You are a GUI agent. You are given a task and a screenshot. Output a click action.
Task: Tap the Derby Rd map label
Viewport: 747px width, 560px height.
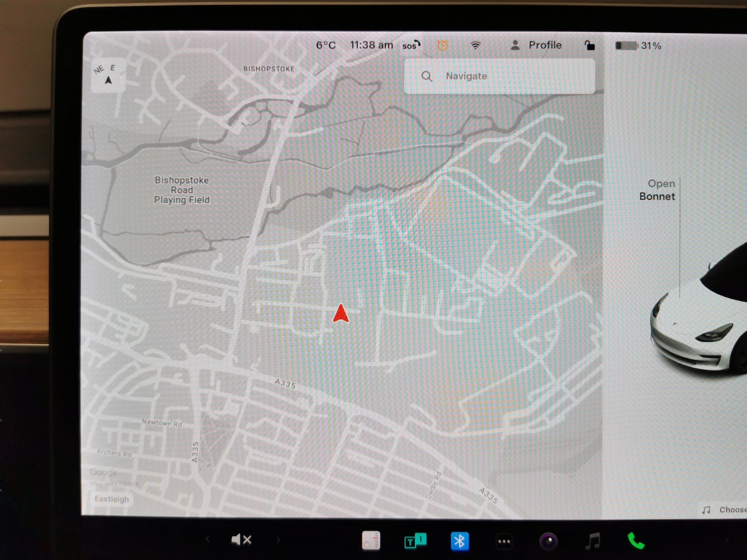pyautogui.click(x=433, y=485)
